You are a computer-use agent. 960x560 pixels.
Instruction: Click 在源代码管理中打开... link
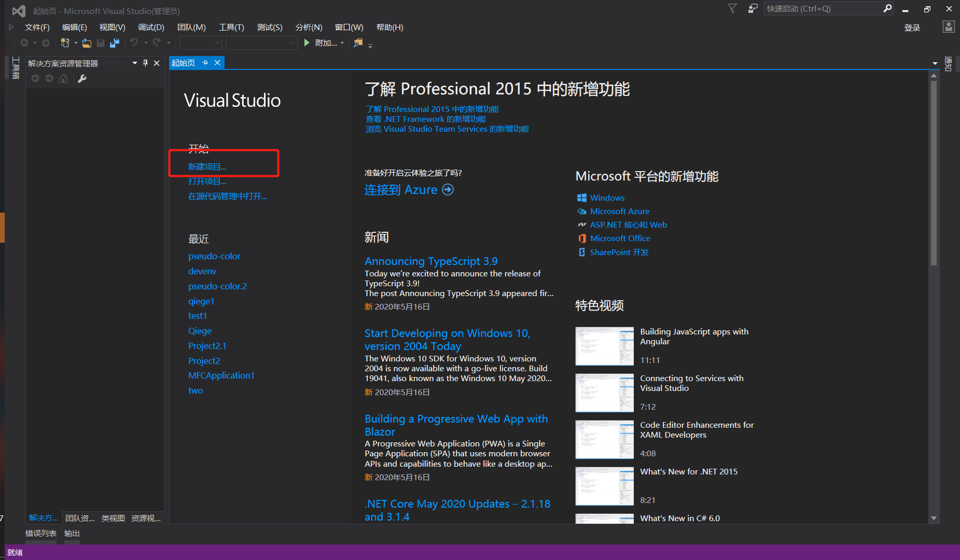click(228, 197)
